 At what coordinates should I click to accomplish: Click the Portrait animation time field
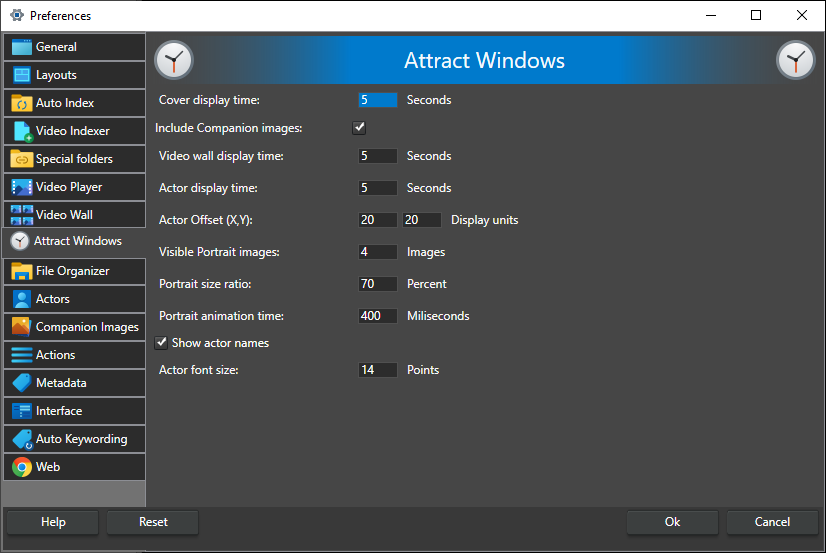click(378, 316)
